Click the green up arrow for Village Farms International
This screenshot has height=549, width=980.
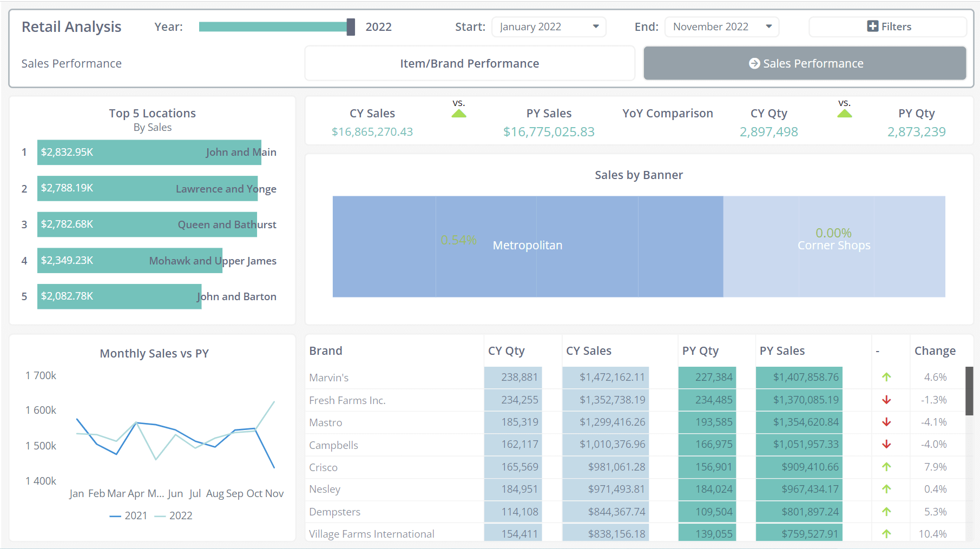coord(886,534)
